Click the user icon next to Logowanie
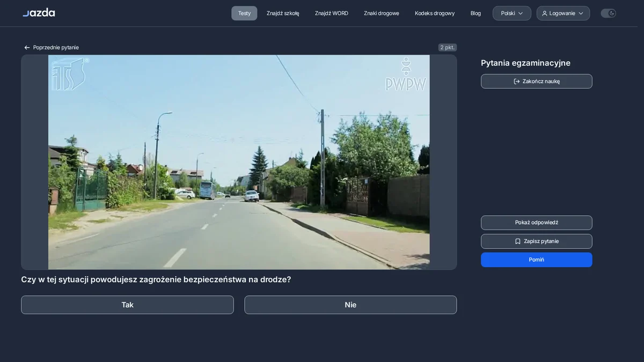 point(545,13)
